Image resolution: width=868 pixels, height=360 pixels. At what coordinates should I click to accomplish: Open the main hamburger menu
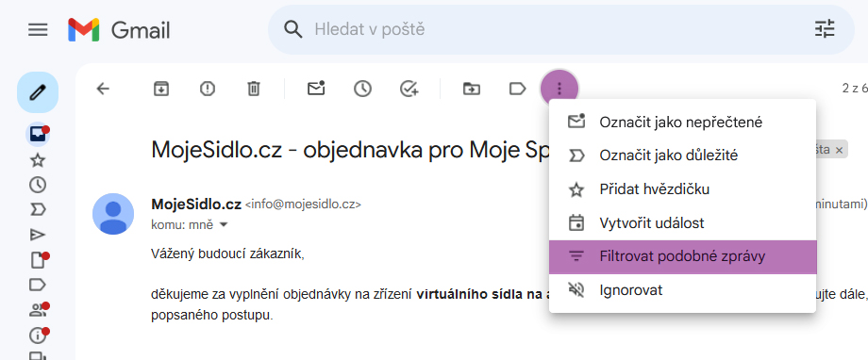tap(38, 30)
